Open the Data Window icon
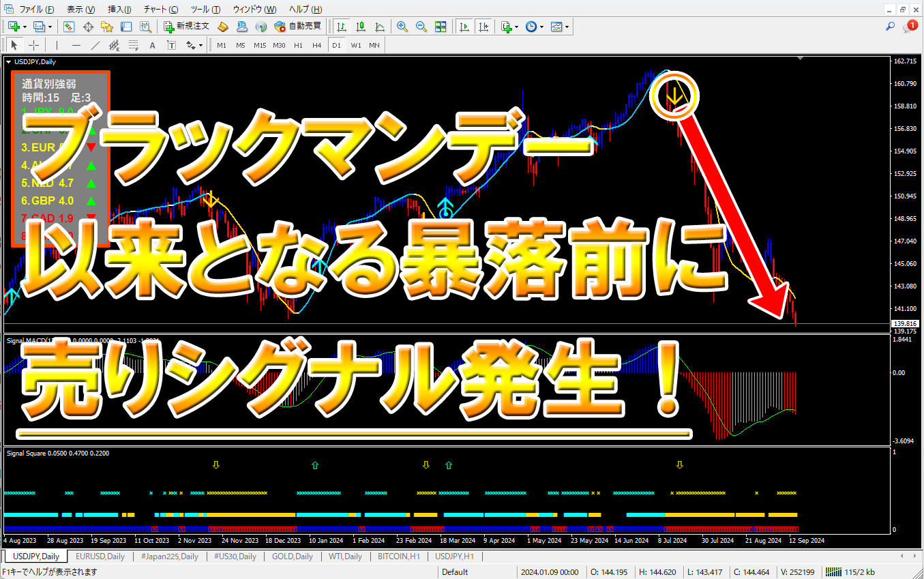924x579 pixels. [88, 27]
